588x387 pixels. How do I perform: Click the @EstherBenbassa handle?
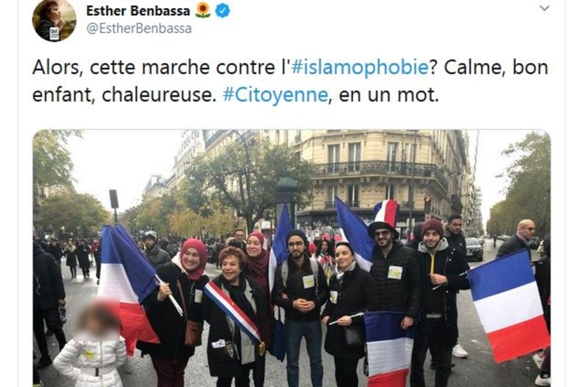pyautogui.click(x=139, y=28)
